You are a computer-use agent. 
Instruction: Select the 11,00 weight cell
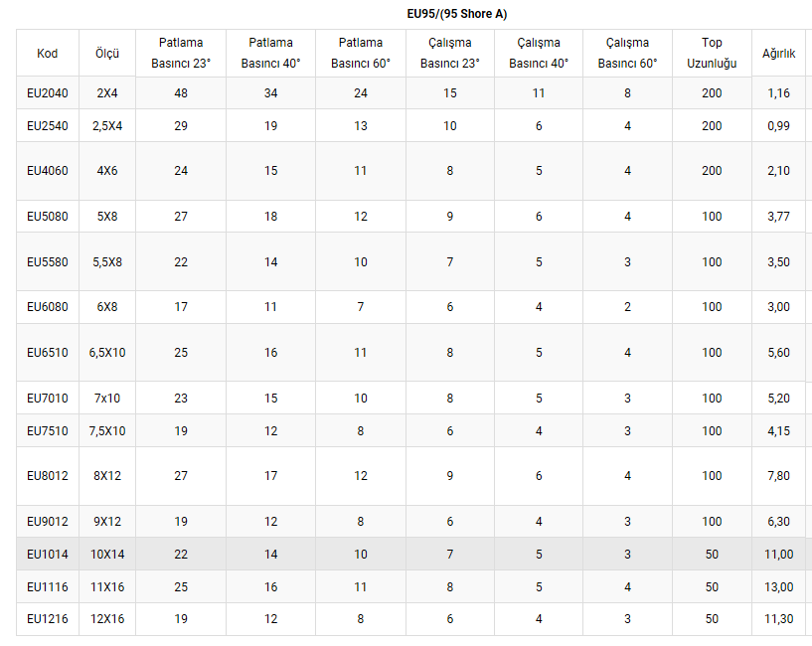click(778, 555)
